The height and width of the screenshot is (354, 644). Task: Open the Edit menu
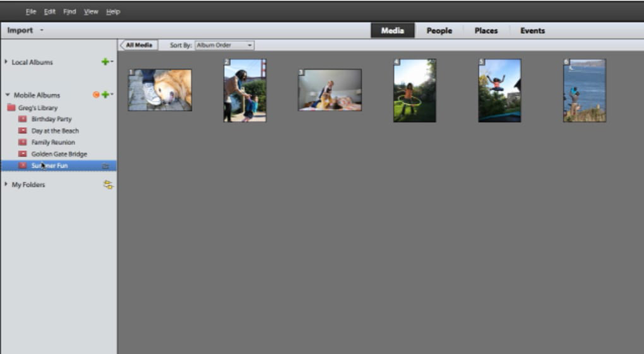click(x=50, y=11)
